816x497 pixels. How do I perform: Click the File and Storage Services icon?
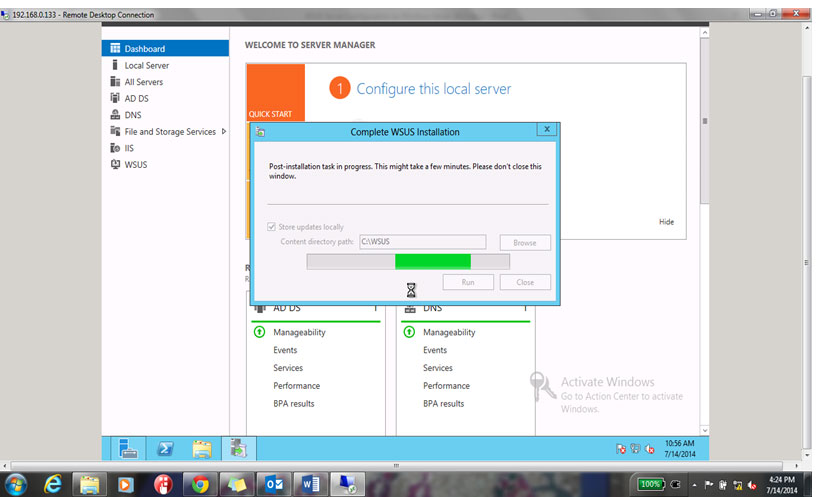click(115, 131)
